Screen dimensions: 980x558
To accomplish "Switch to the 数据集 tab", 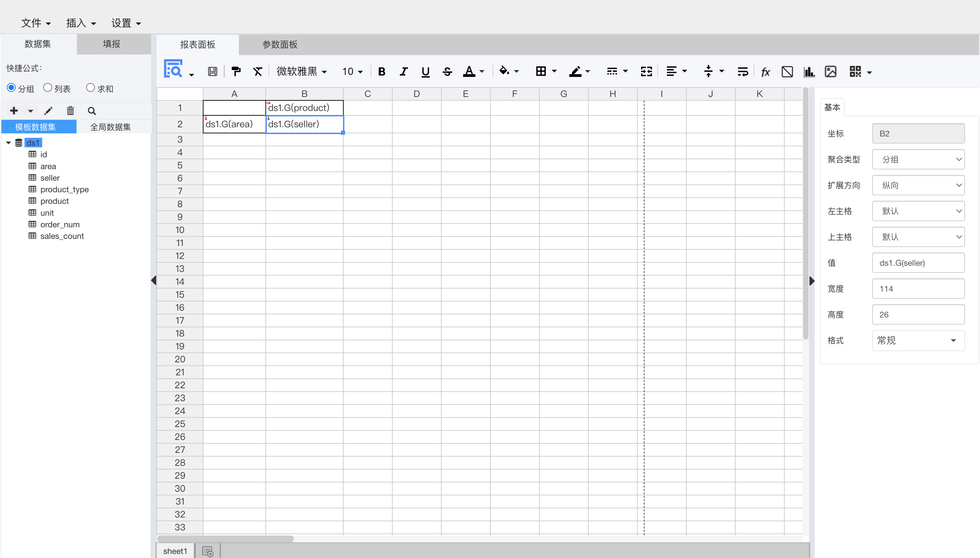I will [x=38, y=44].
